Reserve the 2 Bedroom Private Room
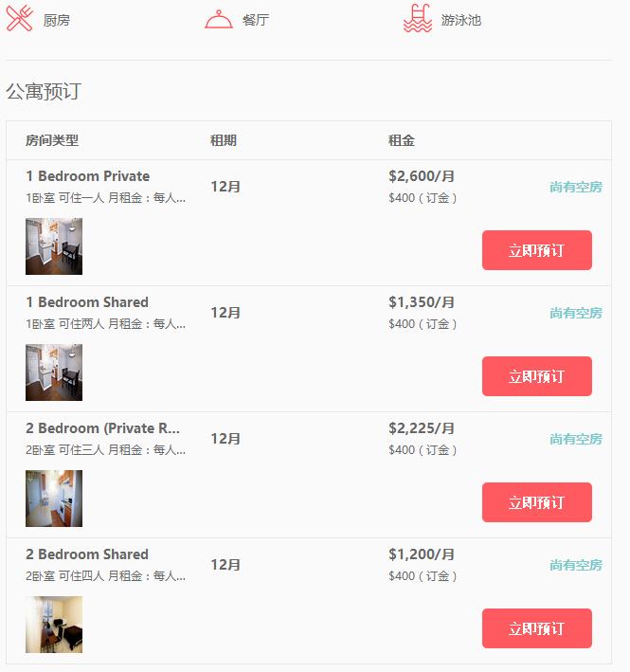The width and height of the screenshot is (630, 672). tap(536, 502)
